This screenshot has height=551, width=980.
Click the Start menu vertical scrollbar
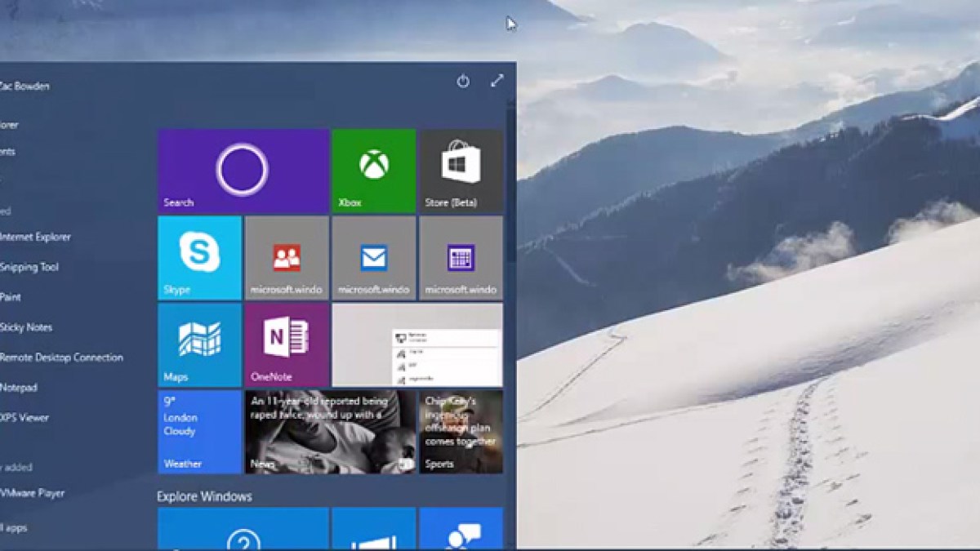pyautogui.click(x=511, y=180)
